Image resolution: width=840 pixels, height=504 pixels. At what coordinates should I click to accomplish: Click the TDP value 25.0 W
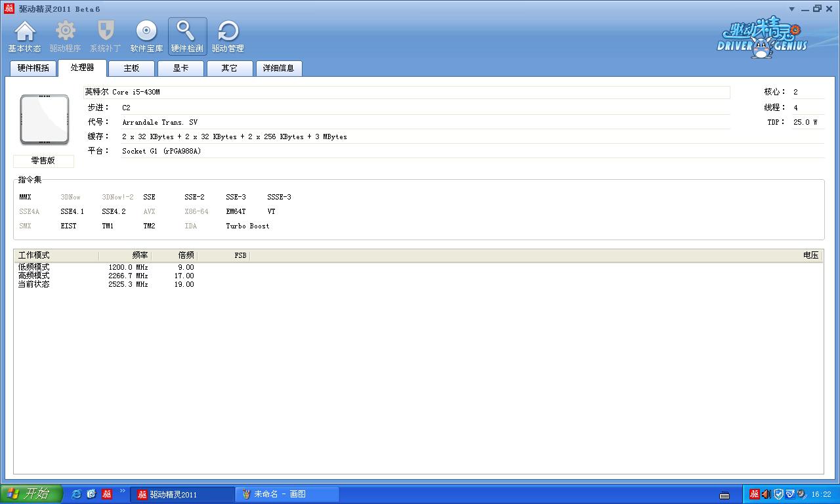[x=805, y=122]
